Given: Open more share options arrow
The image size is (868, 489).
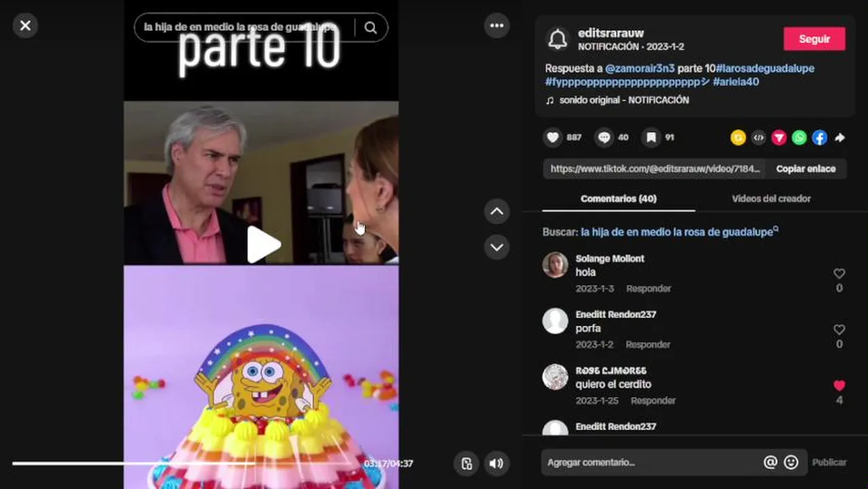Looking at the screenshot, I should [x=839, y=138].
